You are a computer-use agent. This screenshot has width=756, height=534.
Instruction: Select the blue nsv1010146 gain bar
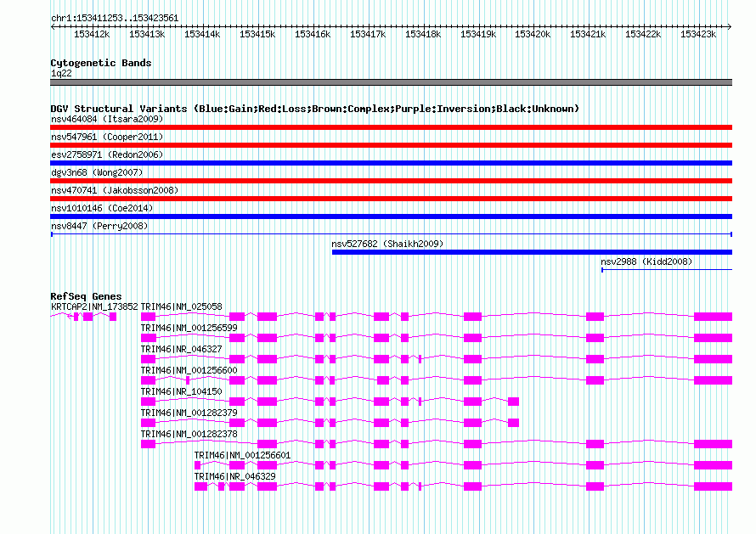coord(391,216)
